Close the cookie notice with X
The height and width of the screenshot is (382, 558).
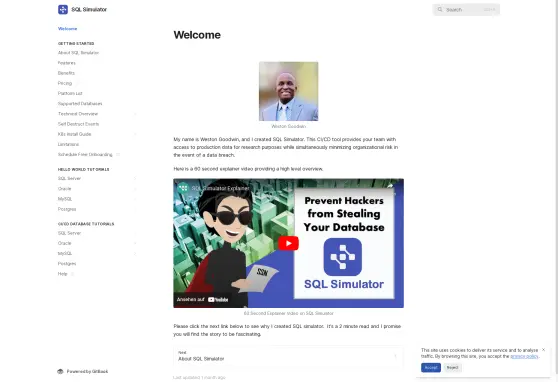coord(543,350)
